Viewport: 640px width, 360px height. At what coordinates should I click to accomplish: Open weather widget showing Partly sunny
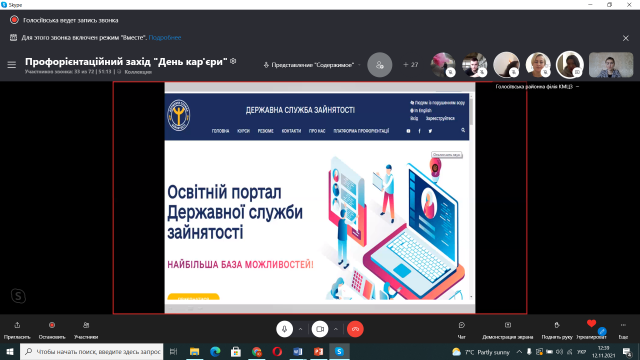pos(481,352)
